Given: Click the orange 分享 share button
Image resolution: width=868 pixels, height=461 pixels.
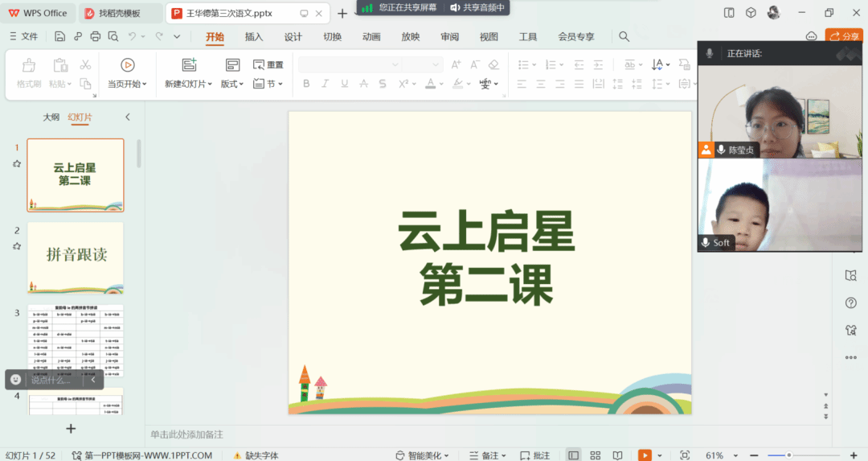Looking at the screenshot, I should tap(845, 36).
